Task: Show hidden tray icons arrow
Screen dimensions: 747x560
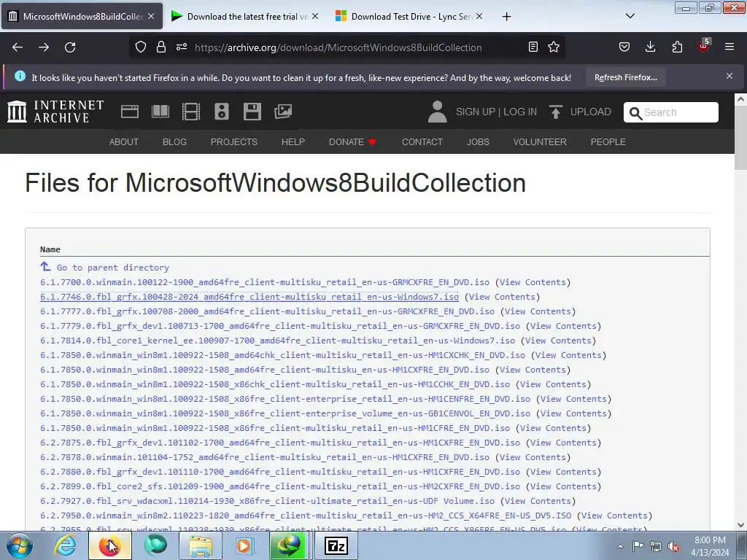Action: (620, 546)
